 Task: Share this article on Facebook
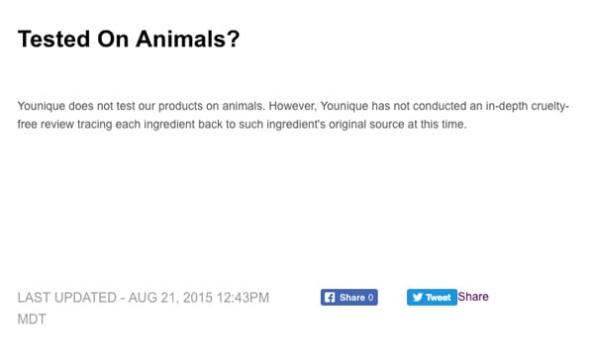pyautogui.click(x=348, y=298)
